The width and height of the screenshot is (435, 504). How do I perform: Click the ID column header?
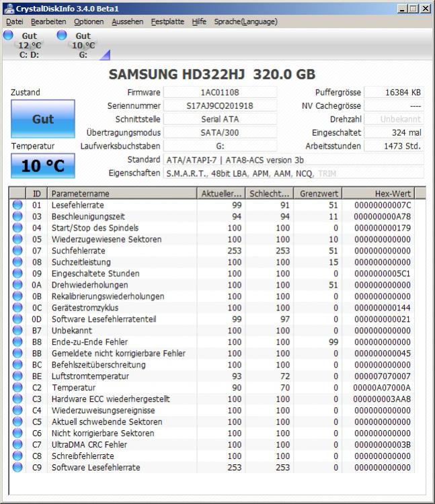[37, 194]
